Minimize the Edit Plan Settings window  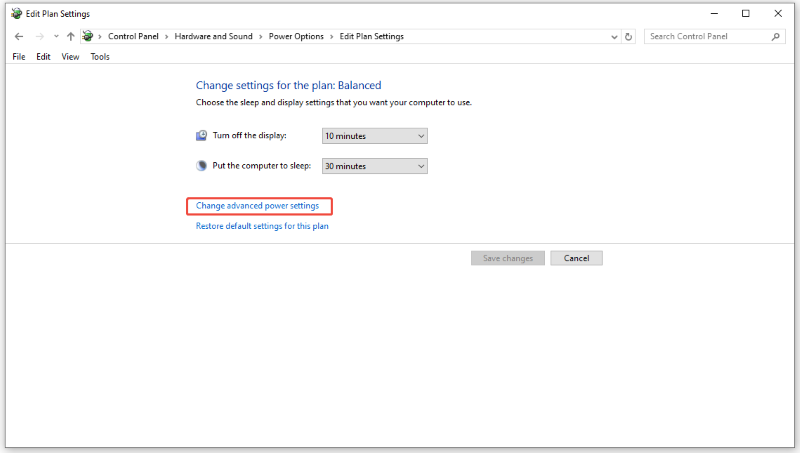pos(714,14)
